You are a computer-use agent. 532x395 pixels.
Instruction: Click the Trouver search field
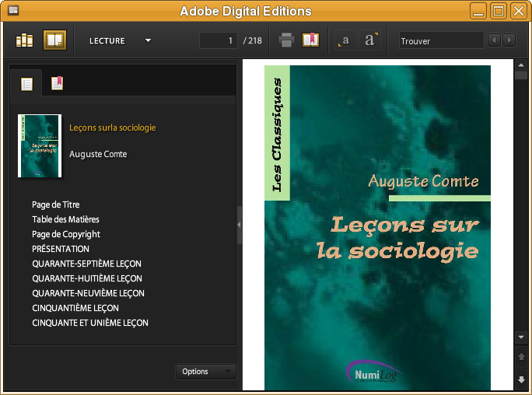(441, 40)
